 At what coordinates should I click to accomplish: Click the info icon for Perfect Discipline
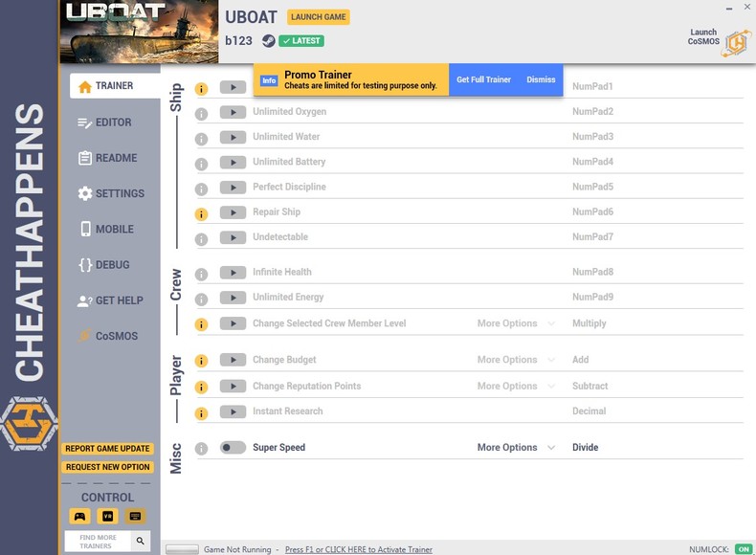tap(201, 189)
